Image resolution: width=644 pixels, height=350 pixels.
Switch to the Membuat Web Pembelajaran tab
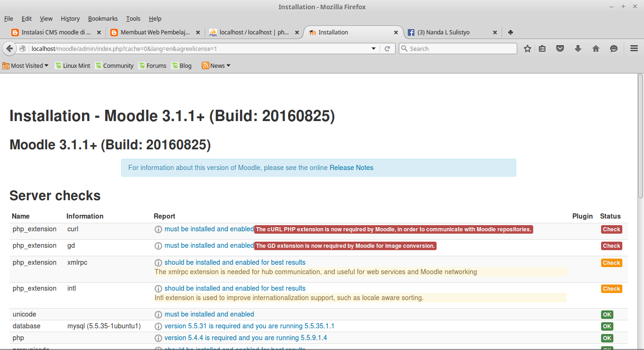click(155, 33)
